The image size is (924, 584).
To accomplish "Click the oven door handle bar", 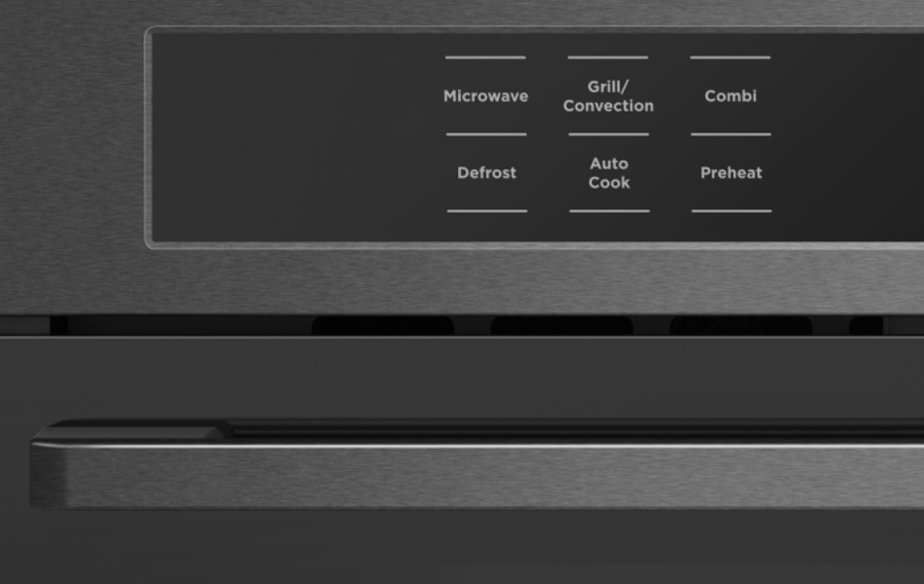I will [x=477, y=474].
